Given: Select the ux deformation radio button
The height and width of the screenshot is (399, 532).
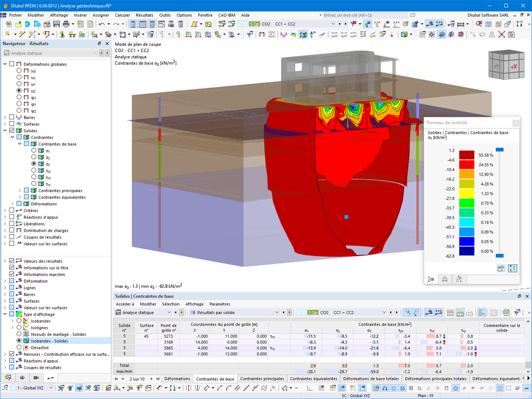Looking at the screenshot, I should (19, 77).
